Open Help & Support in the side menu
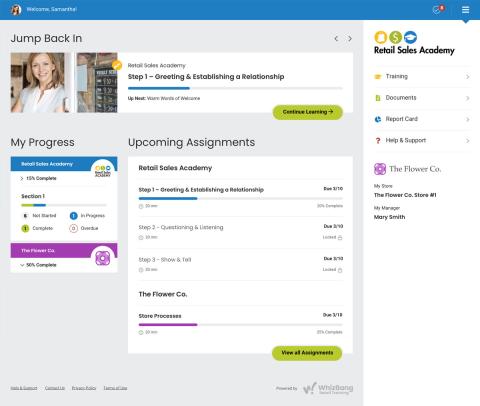 422,141
